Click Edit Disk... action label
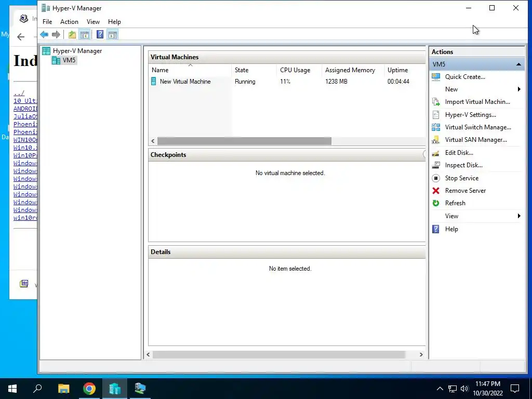 click(x=459, y=153)
